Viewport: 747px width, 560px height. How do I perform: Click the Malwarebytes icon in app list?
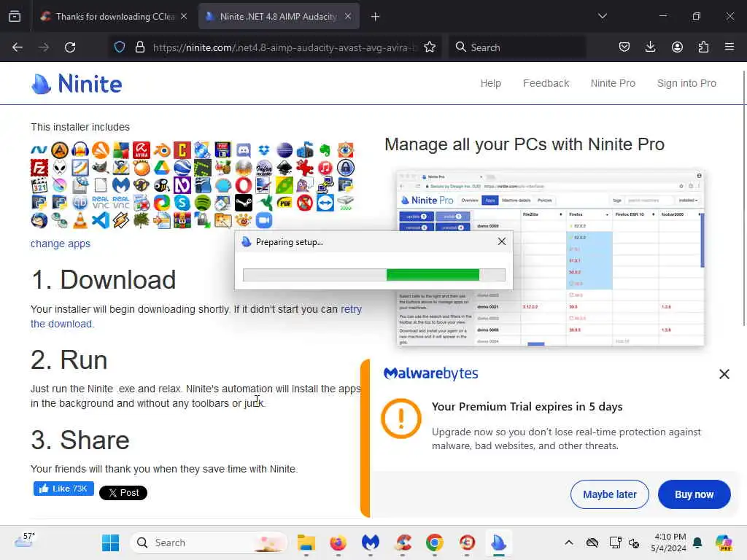pos(121,185)
